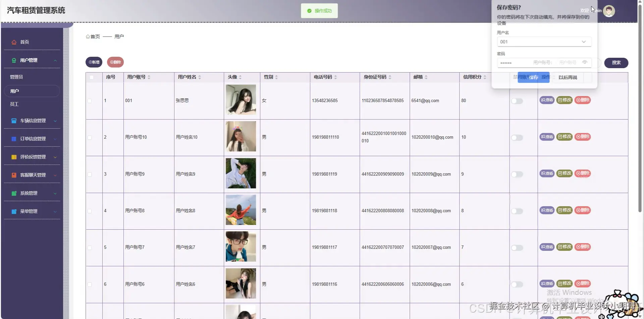This screenshot has width=644, height=319.
Task: Sort by 用户账号 column arrows
Action: pos(149,77)
